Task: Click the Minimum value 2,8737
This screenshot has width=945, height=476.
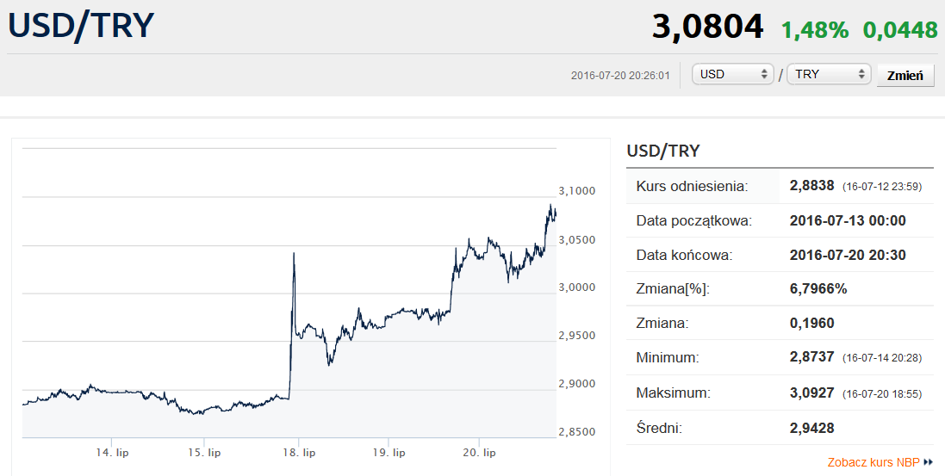Action: click(811, 359)
